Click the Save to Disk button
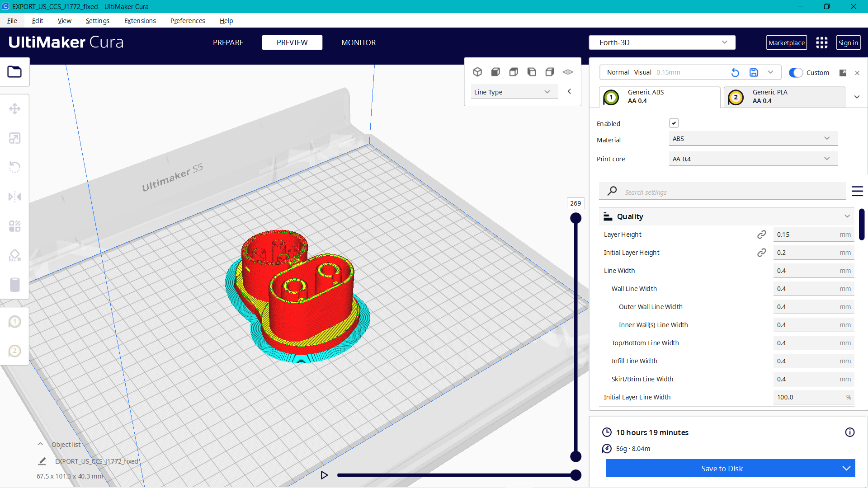The height and width of the screenshot is (488, 868). point(722,469)
